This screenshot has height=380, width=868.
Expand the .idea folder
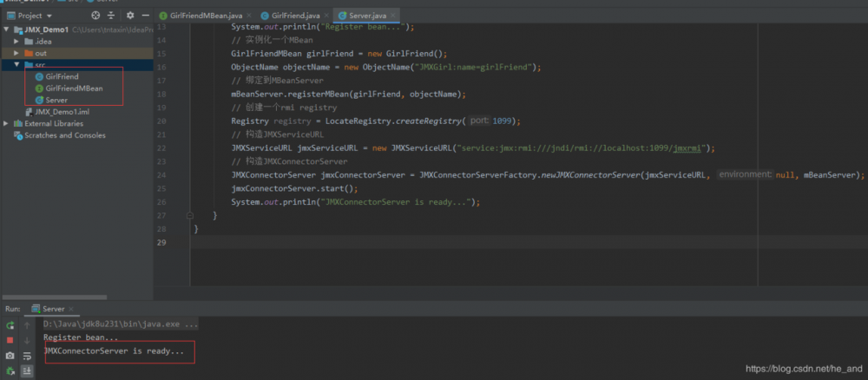click(x=17, y=41)
